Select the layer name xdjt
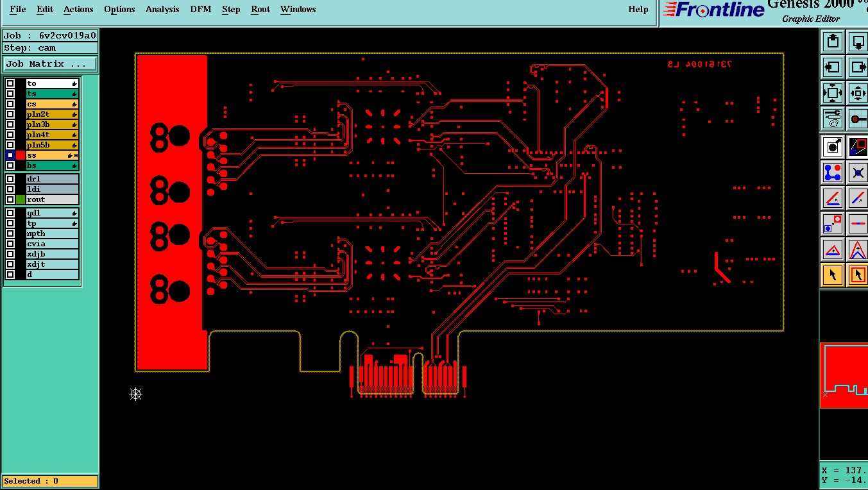The width and height of the screenshot is (868, 490). pyautogui.click(x=52, y=264)
